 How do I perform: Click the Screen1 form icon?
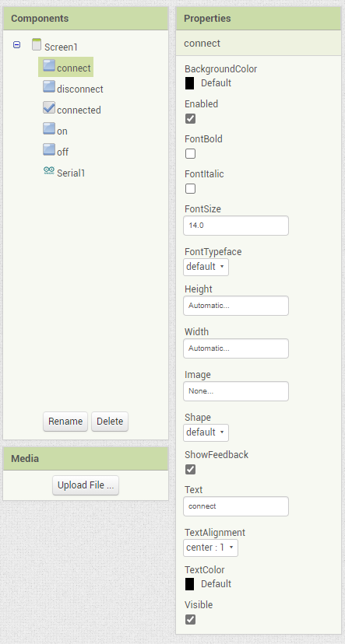[37, 44]
